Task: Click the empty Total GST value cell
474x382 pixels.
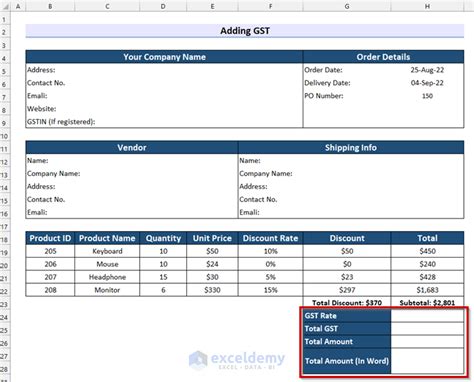Action: point(427,329)
